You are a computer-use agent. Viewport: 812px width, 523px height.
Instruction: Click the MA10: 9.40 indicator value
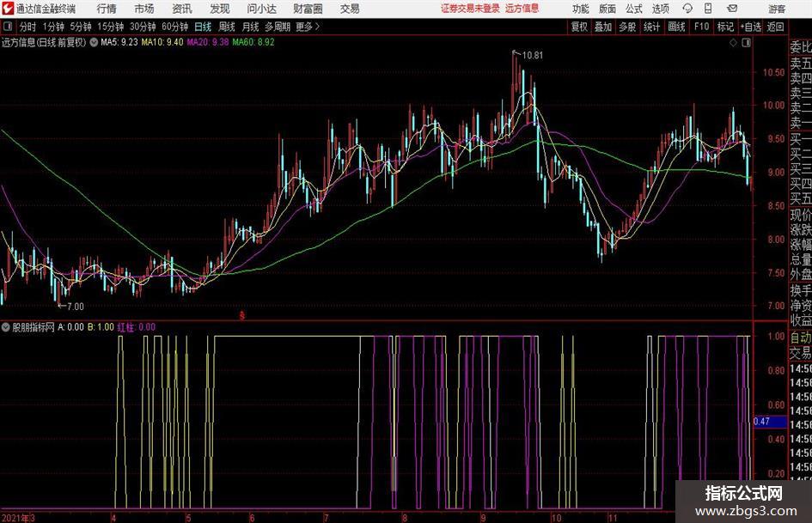click(x=162, y=42)
